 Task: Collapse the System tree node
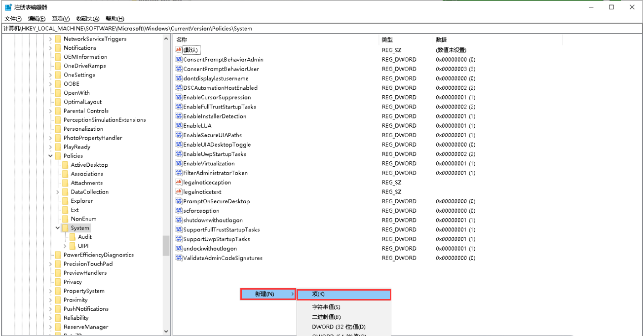pos(58,228)
